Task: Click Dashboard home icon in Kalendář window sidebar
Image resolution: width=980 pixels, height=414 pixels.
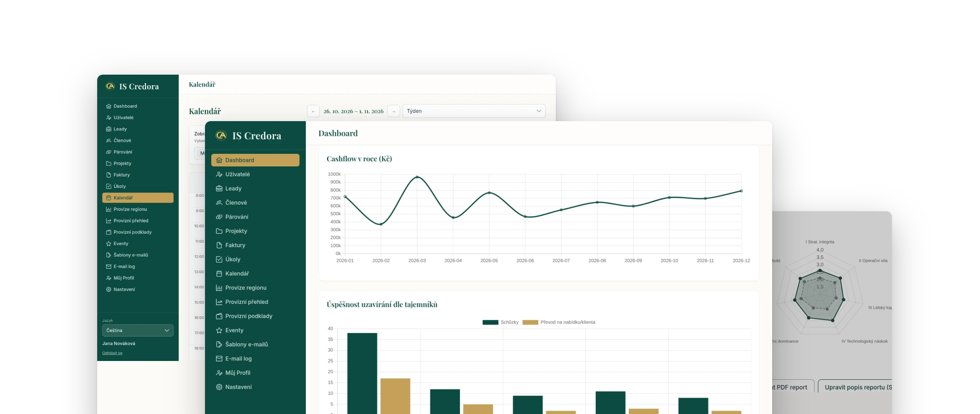Action: [x=109, y=106]
